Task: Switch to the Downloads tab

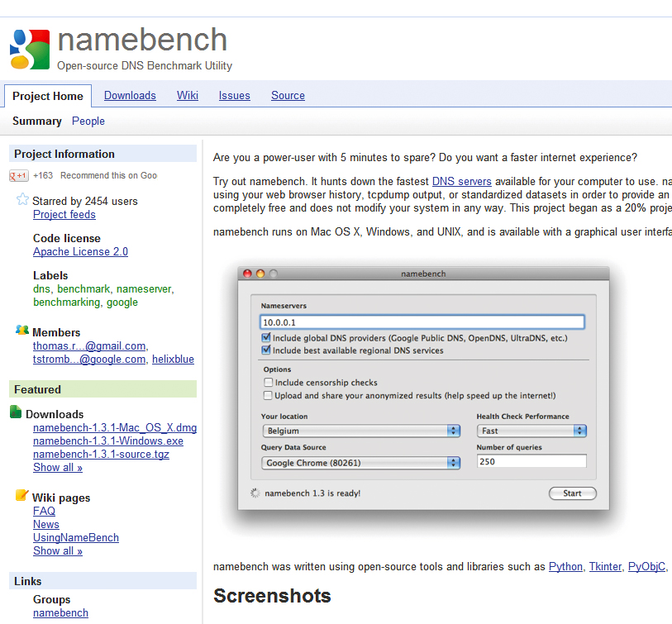Action: point(130,96)
